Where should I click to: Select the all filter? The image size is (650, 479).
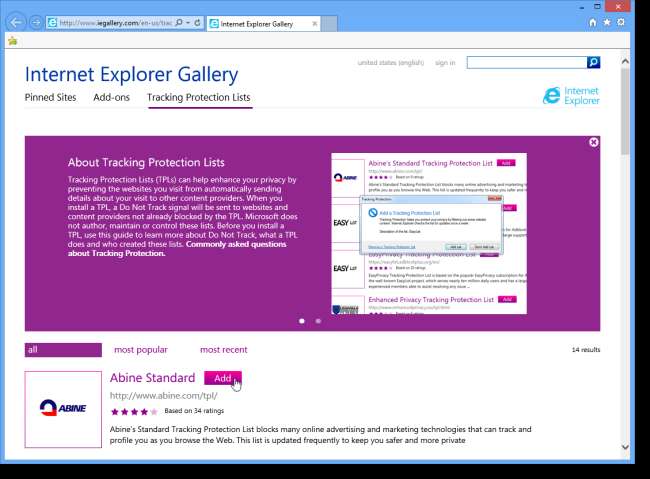click(x=63, y=350)
